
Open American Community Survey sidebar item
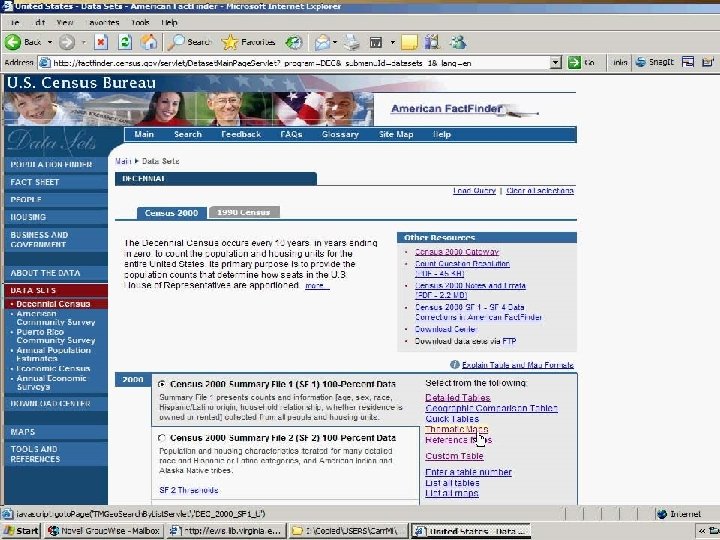coord(56,318)
